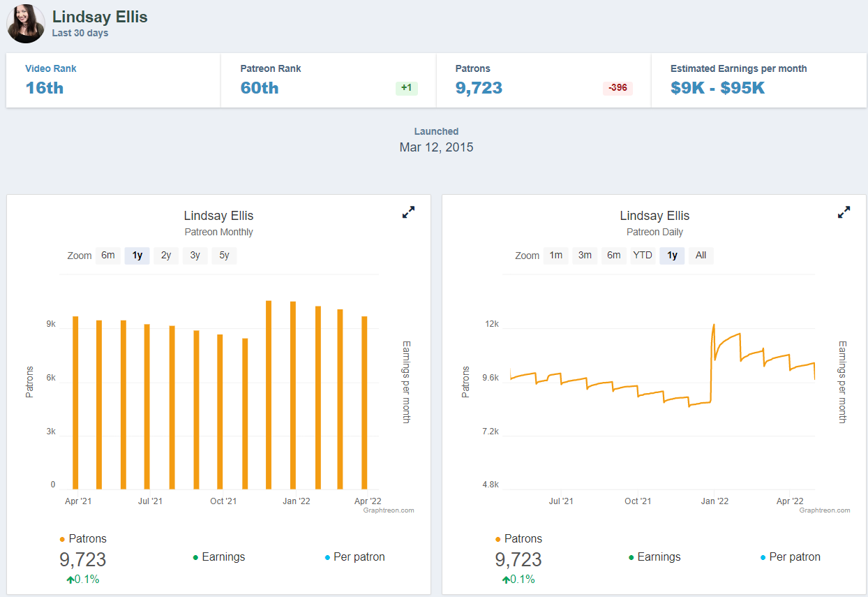Image resolution: width=868 pixels, height=597 pixels.
Task: Click the Patreon Monthly chart subtitle
Action: click(x=219, y=232)
